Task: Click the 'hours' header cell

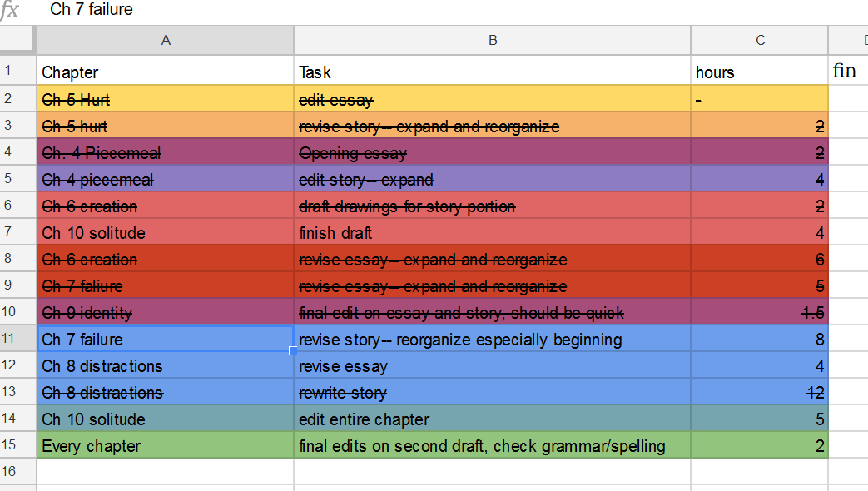Action: 759,72
